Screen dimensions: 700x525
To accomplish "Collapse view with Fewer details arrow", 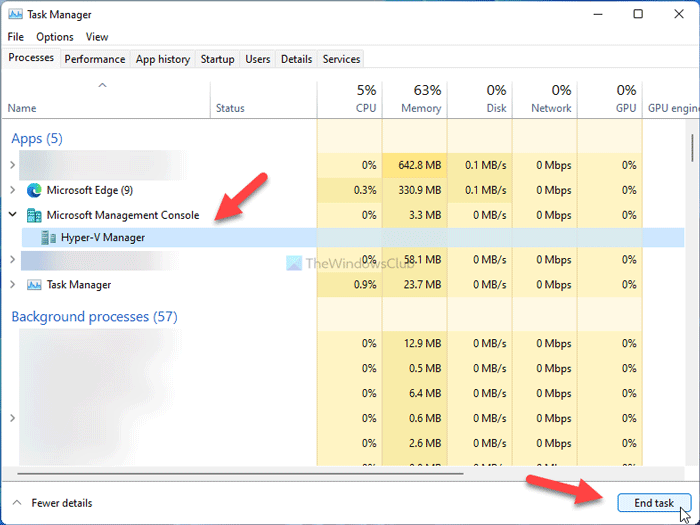I will (x=16, y=503).
